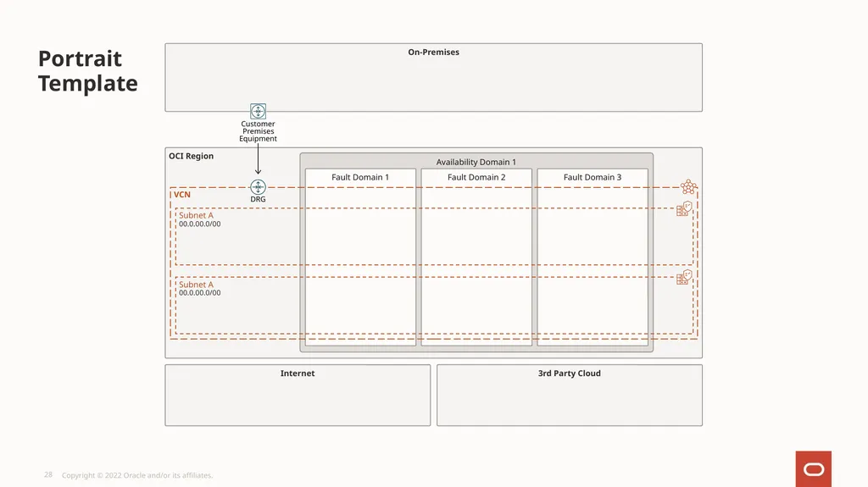
Task: Click the Oracle copyright footer text
Action: click(x=137, y=475)
